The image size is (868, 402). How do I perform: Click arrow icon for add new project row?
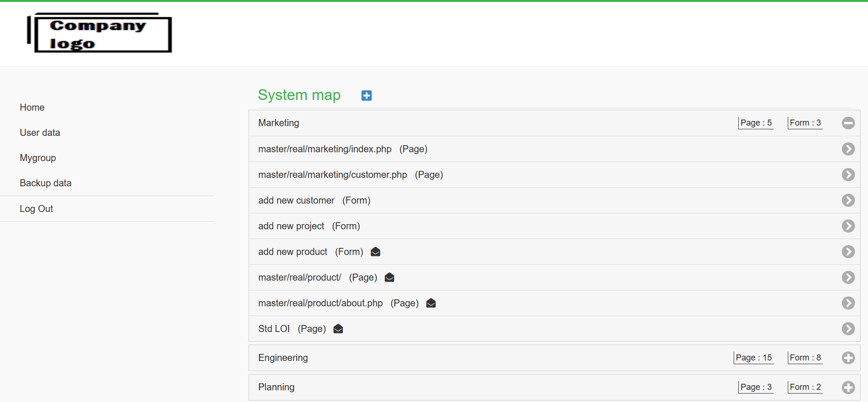click(x=848, y=226)
